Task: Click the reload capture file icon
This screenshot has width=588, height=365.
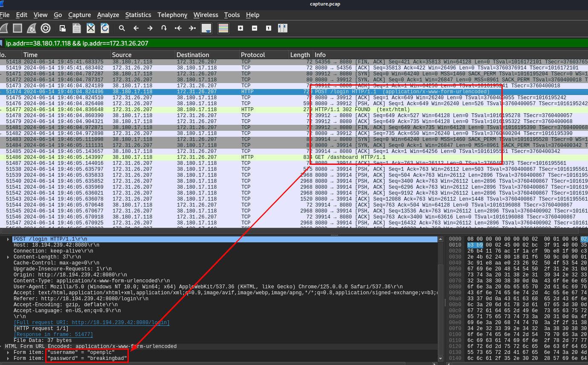Action: pyautogui.click(x=104, y=28)
